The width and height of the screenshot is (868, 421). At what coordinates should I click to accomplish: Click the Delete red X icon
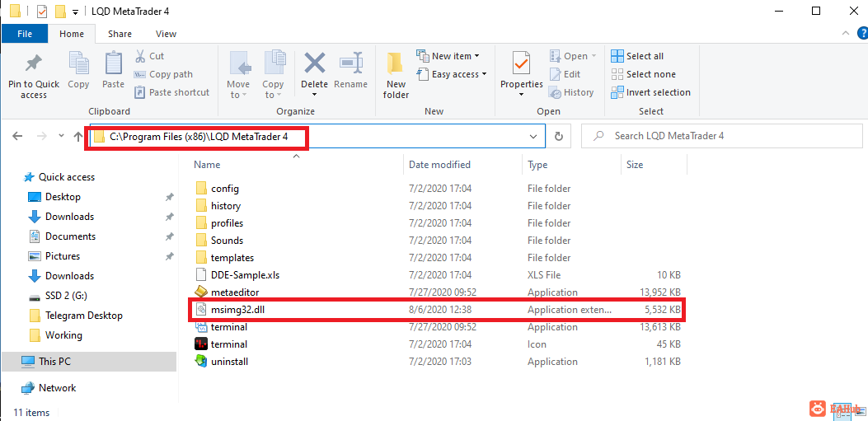tap(314, 63)
